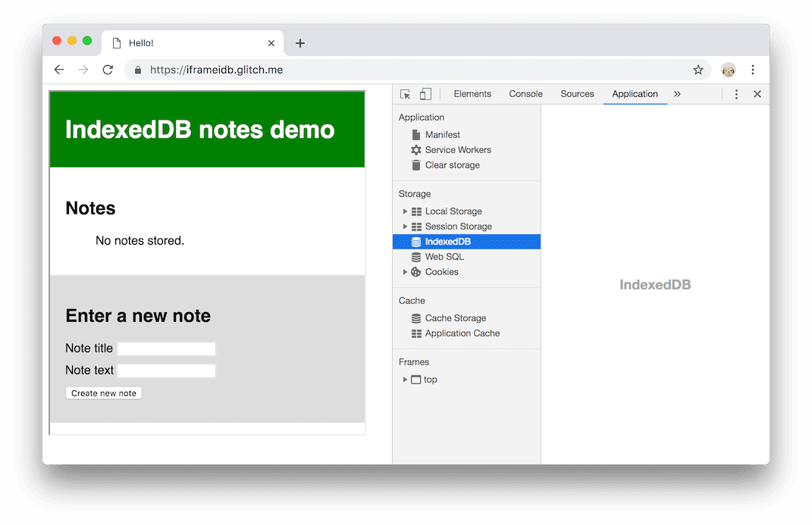This screenshot has width=812, height=525.
Task: Open the Manifest section
Action: [x=442, y=134]
